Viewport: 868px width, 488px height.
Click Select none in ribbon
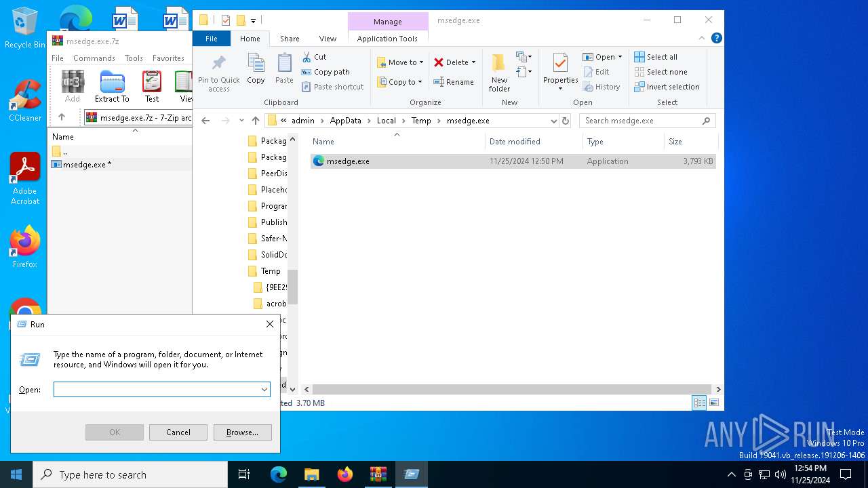click(660, 72)
